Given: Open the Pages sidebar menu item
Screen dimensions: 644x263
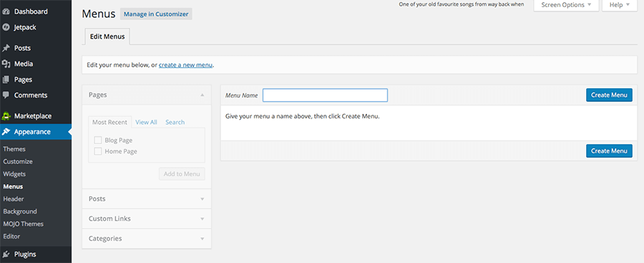Looking at the screenshot, I should point(36,80).
